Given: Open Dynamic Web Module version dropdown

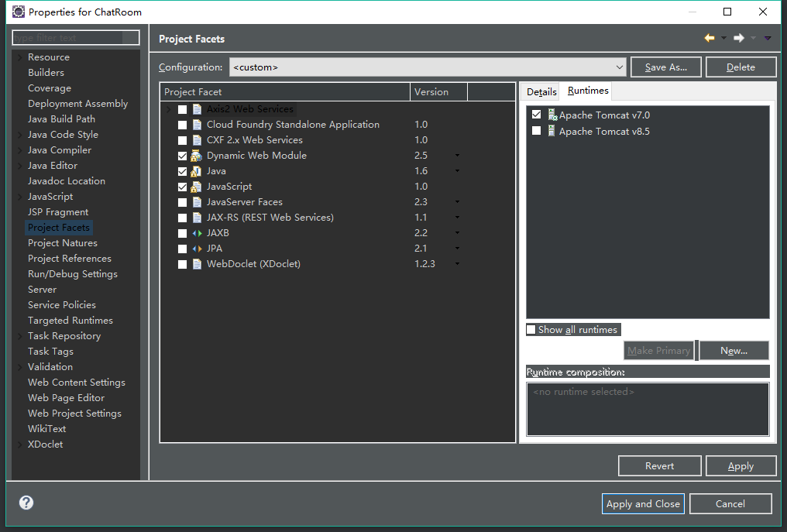Looking at the screenshot, I should (457, 156).
